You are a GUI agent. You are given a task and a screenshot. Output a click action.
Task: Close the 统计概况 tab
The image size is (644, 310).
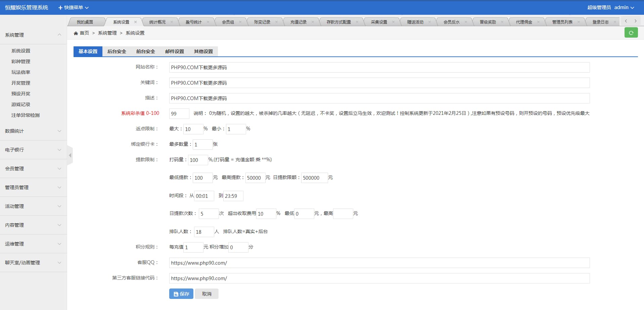click(172, 22)
